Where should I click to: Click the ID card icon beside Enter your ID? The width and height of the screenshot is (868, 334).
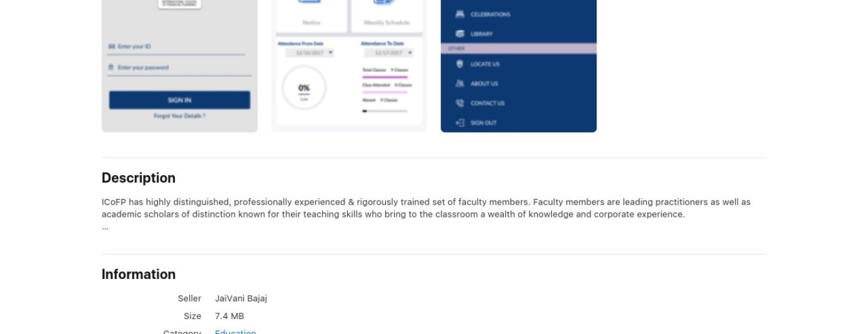(x=111, y=47)
